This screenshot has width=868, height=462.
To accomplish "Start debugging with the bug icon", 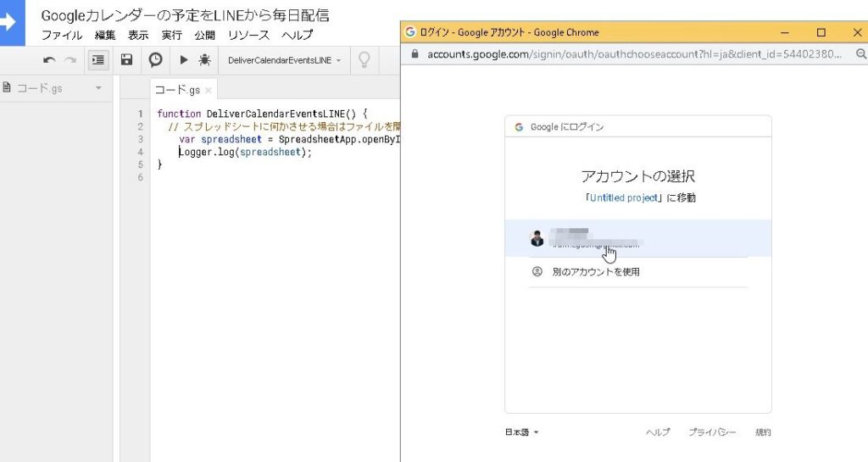I will point(204,60).
